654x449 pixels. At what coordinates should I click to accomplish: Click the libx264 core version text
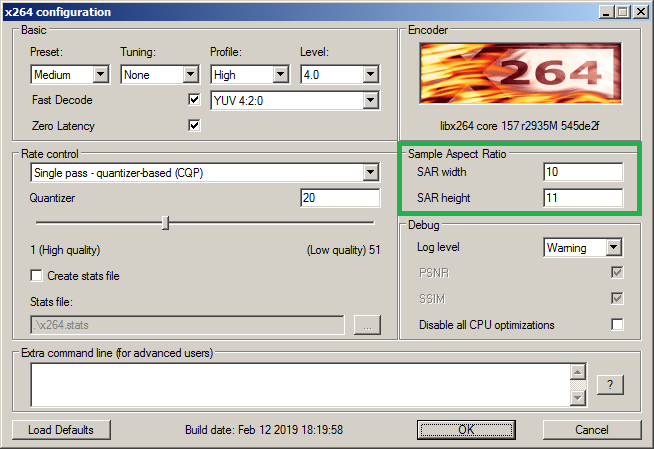pos(520,126)
